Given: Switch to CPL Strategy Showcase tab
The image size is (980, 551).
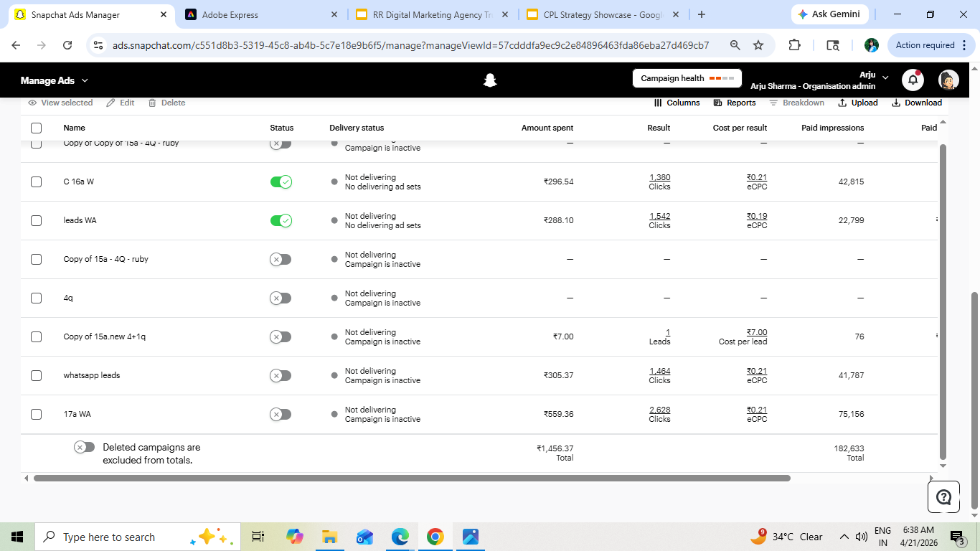Looking at the screenshot, I should point(604,14).
